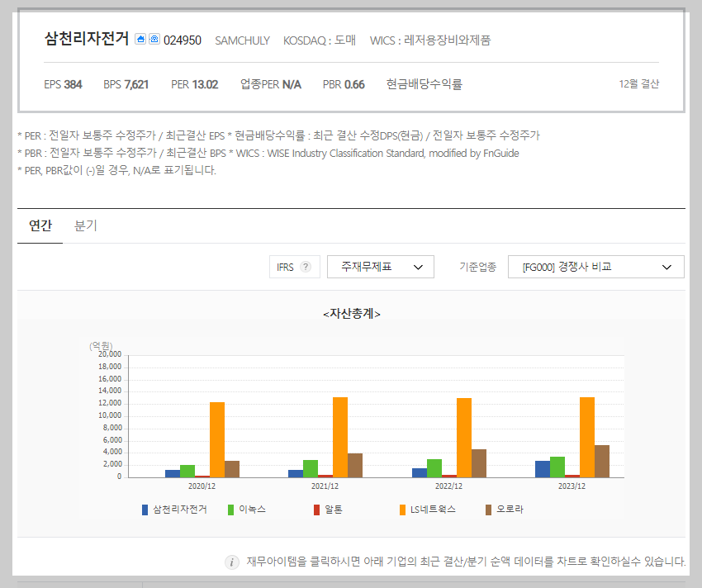Screen dimensions: 702x588
Task: Click the 2020/12 axis label
Action: 202,486
